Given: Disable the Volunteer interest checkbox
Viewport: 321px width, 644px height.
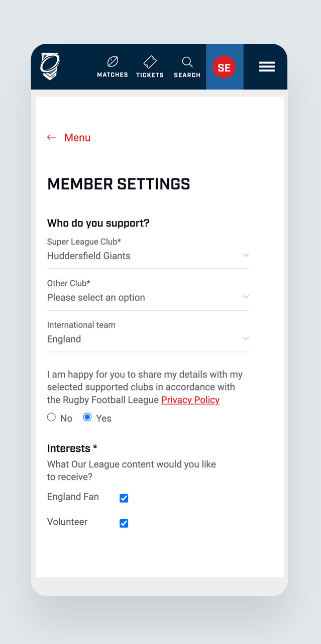Looking at the screenshot, I should (x=124, y=523).
